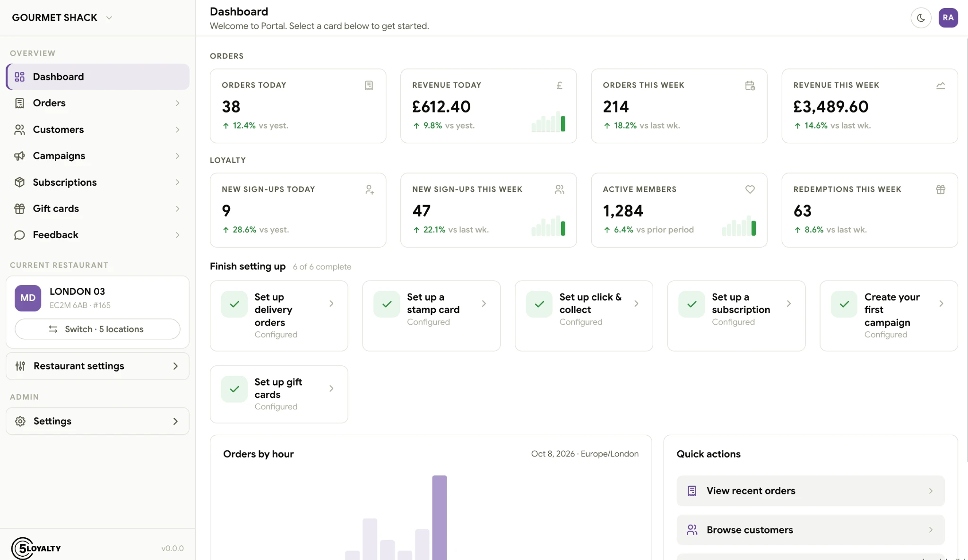Viewport: 968px width, 560px height.
Task: Expand the Customers sidebar chevron
Action: point(178,129)
